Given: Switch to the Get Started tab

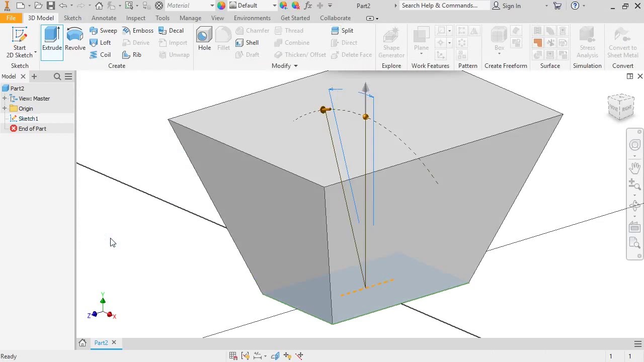Looking at the screenshot, I should click(295, 18).
